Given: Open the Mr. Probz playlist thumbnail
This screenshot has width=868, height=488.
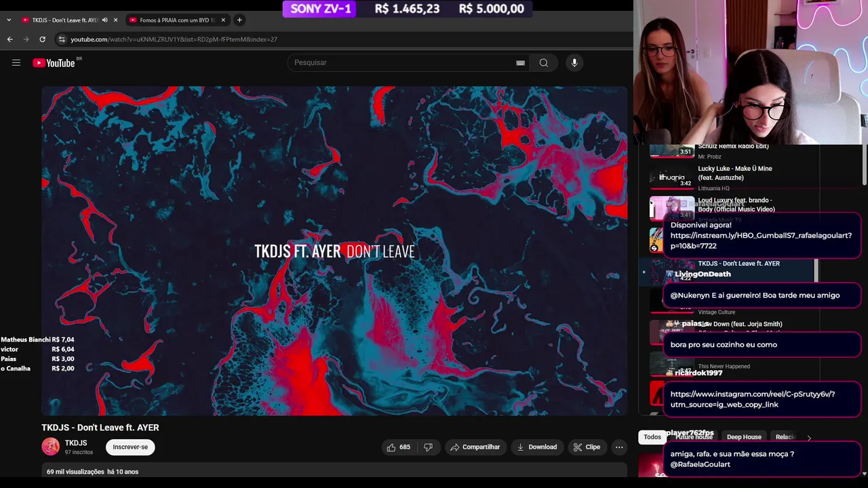Looking at the screenshot, I should [672, 150].
